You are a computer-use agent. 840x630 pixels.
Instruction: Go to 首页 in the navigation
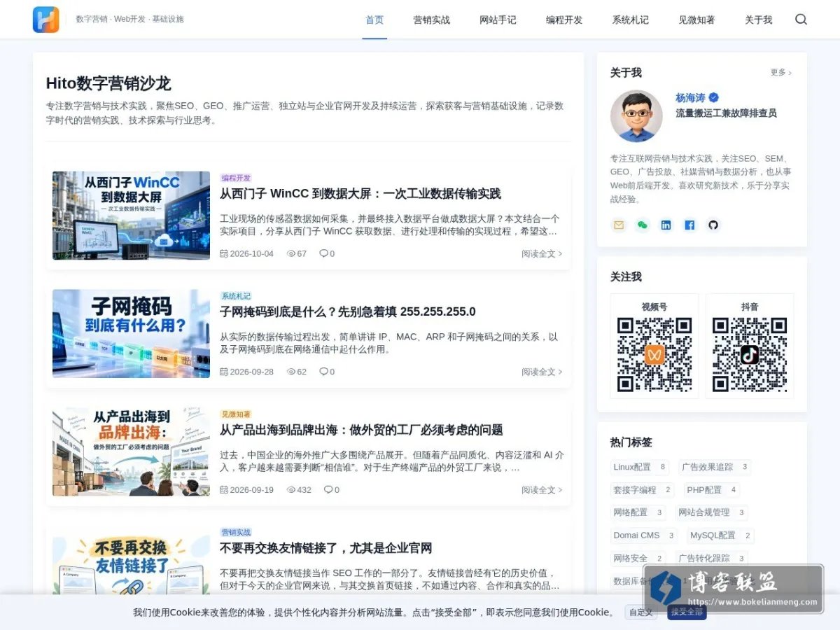374,20
